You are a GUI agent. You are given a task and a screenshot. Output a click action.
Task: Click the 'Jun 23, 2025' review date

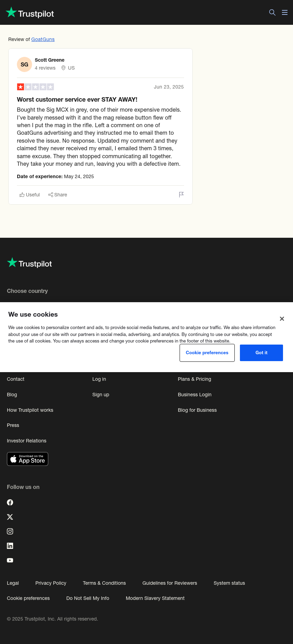coord(169,87)
